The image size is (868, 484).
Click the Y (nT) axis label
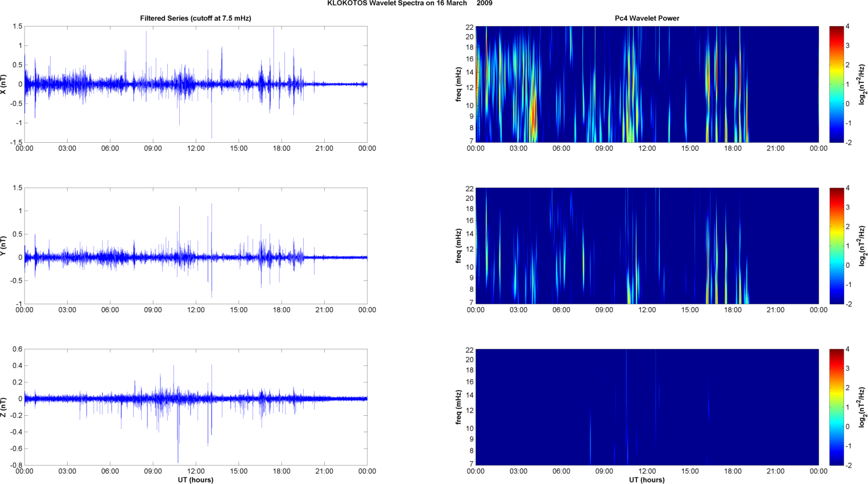coord(4,246)
